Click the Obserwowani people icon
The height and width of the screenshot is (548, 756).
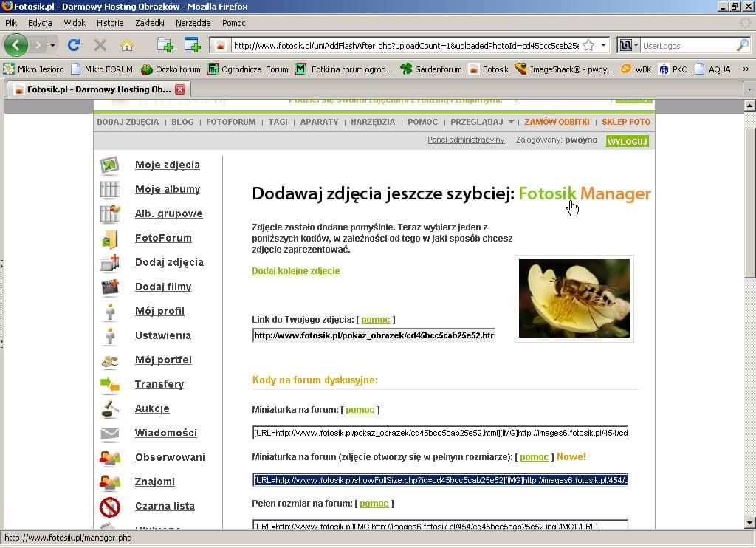click(x=110, y=458)
